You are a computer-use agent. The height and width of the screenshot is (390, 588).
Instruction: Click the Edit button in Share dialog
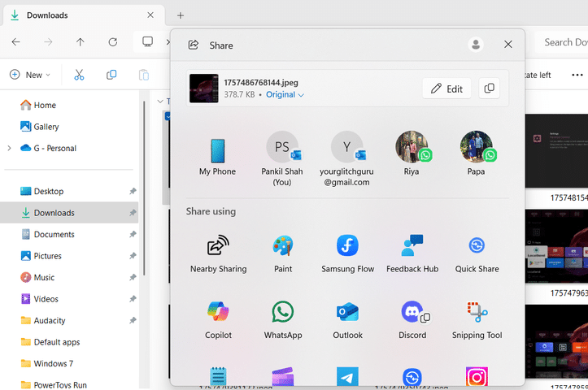tap(446, 89)
